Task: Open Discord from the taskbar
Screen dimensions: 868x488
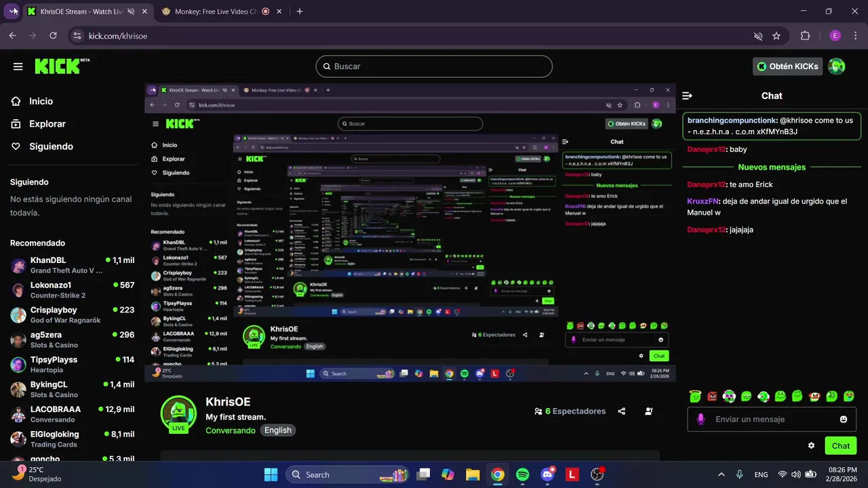Action: pos(547,474)
